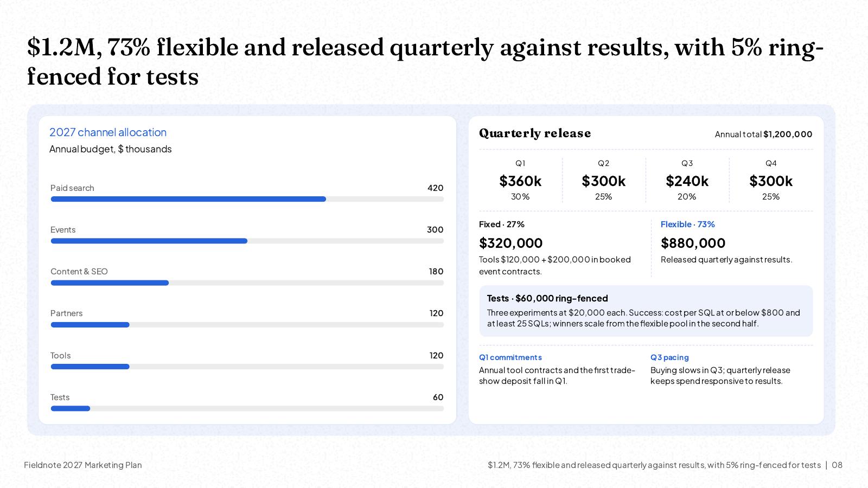Click the Q3 20% label
Viewport: 868px width, 488px height.
coord(687,196)
